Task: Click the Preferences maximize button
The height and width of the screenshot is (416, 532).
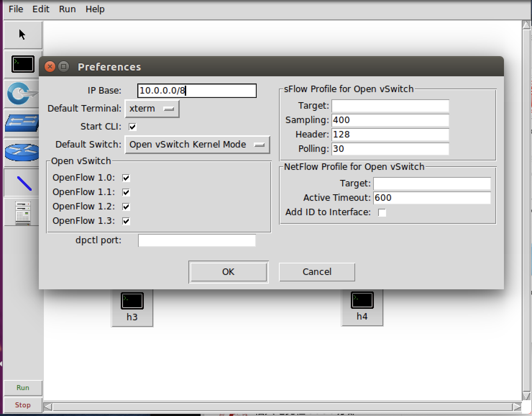Action: (x=64, y=67)
